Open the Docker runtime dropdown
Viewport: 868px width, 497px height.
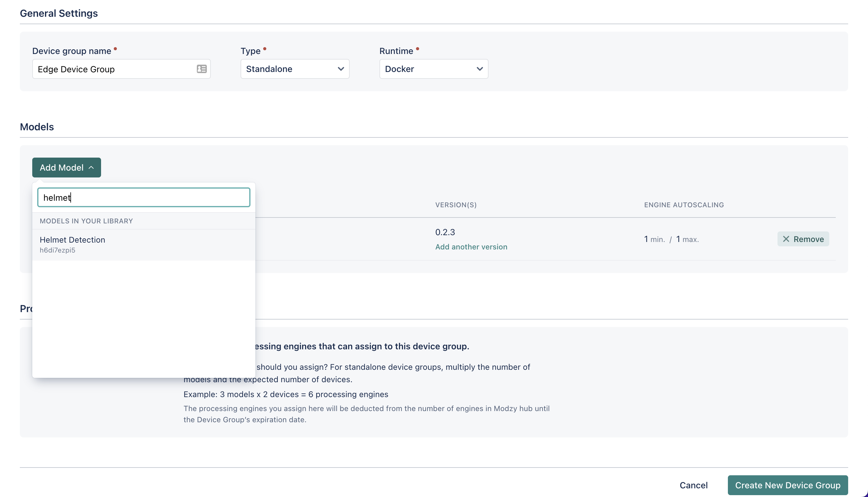(433, 69)
